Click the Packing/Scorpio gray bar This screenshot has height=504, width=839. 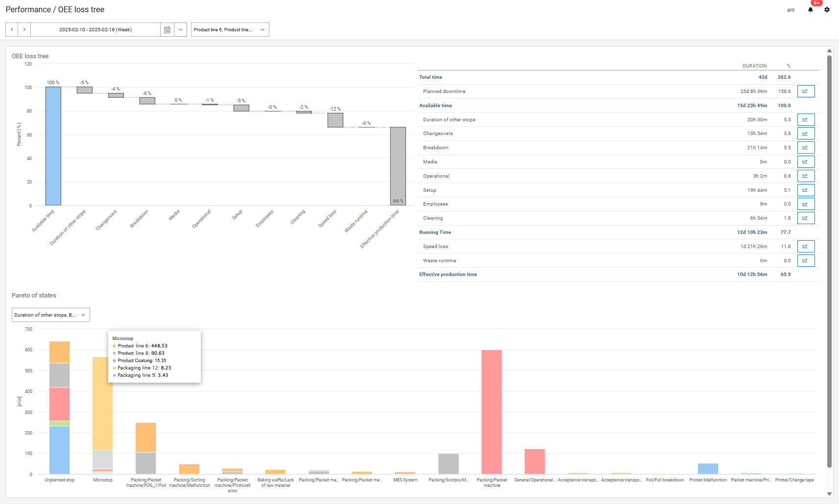449,464
